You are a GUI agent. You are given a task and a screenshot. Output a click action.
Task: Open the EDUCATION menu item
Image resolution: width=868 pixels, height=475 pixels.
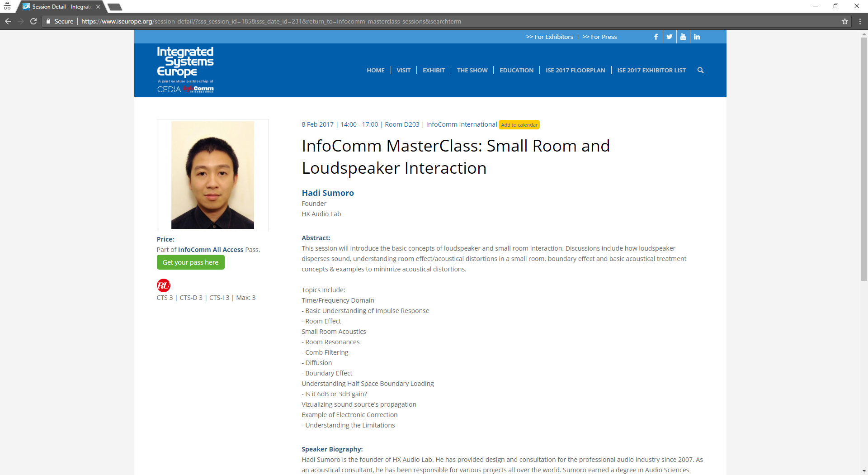(517, 70)
